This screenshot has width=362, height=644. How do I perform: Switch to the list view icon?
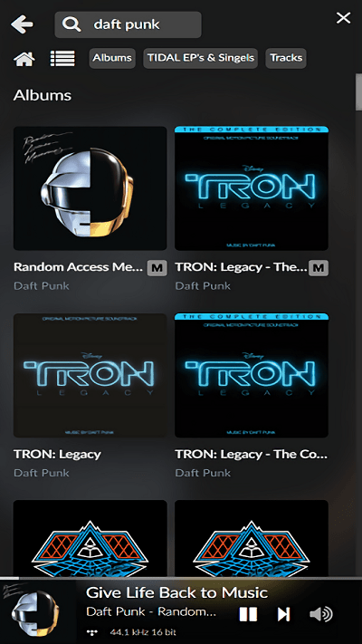click(62, 59)
